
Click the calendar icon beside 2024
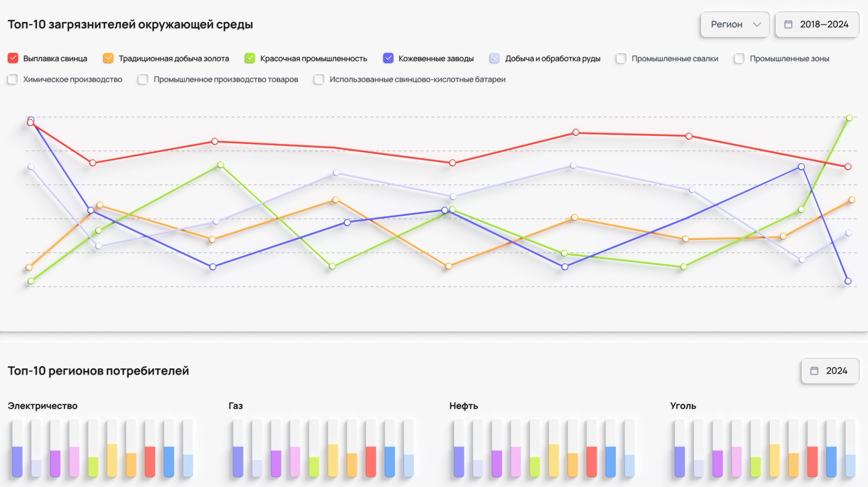click(814, 371)
